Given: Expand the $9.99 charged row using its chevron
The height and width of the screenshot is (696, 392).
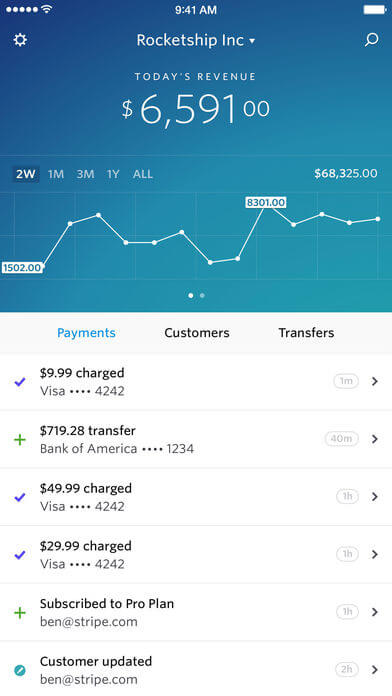Looking at the screenshot, I should 375,381.
